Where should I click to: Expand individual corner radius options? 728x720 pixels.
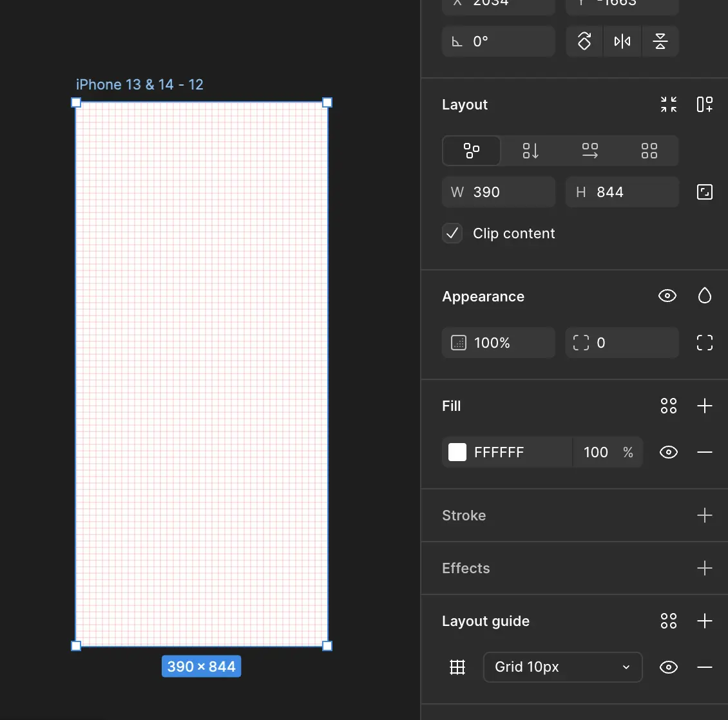point(705,343)
